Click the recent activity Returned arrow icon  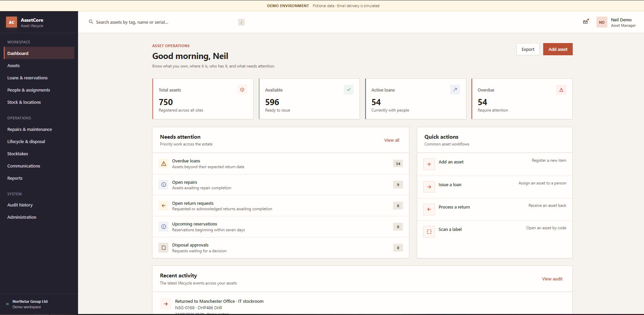click(x=166, y=304)
